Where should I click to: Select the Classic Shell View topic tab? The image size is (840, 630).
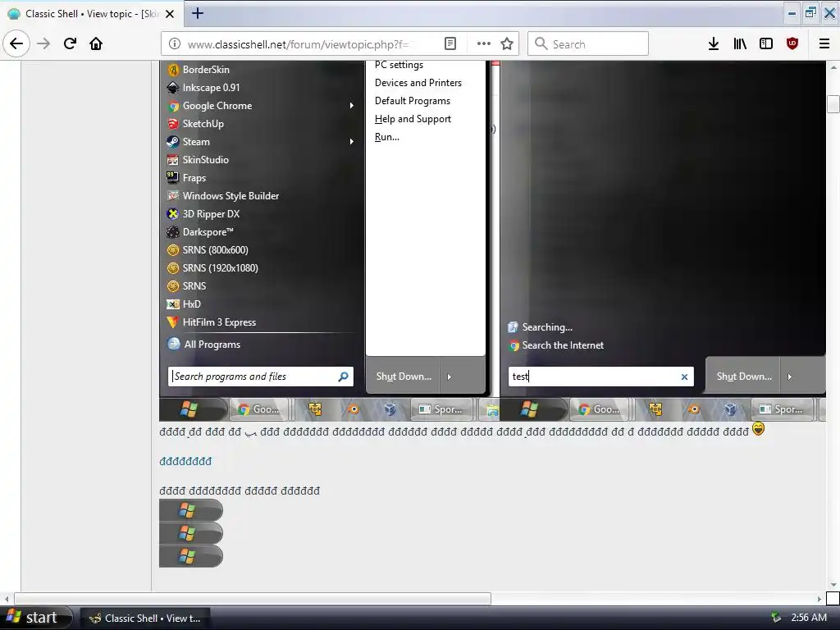click(x=91, y=14)
